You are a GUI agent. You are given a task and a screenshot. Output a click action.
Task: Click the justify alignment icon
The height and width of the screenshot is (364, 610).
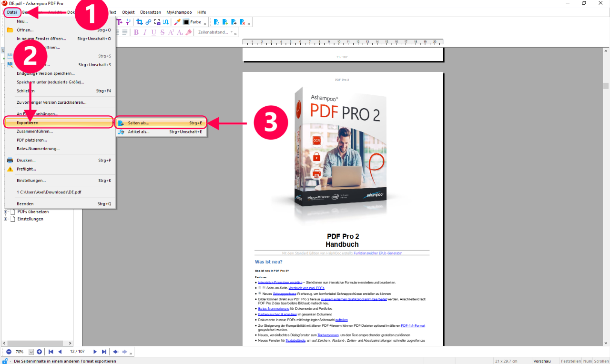(125, 32)
